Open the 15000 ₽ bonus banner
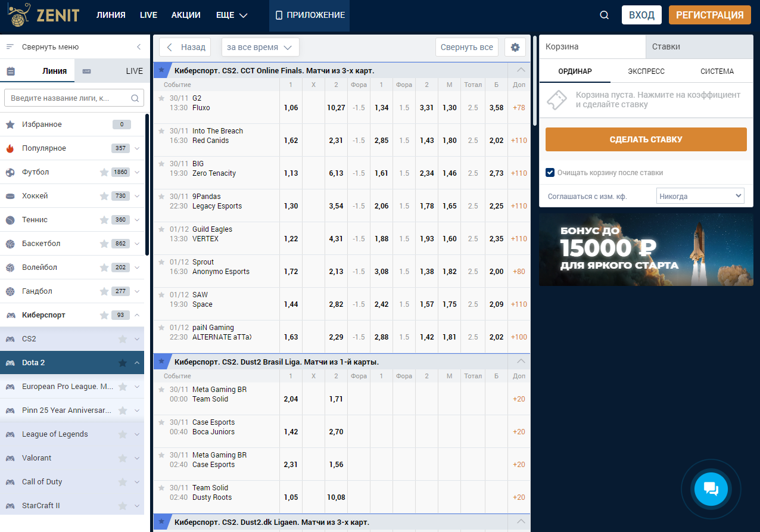760x532 pixels. point(646,250)
